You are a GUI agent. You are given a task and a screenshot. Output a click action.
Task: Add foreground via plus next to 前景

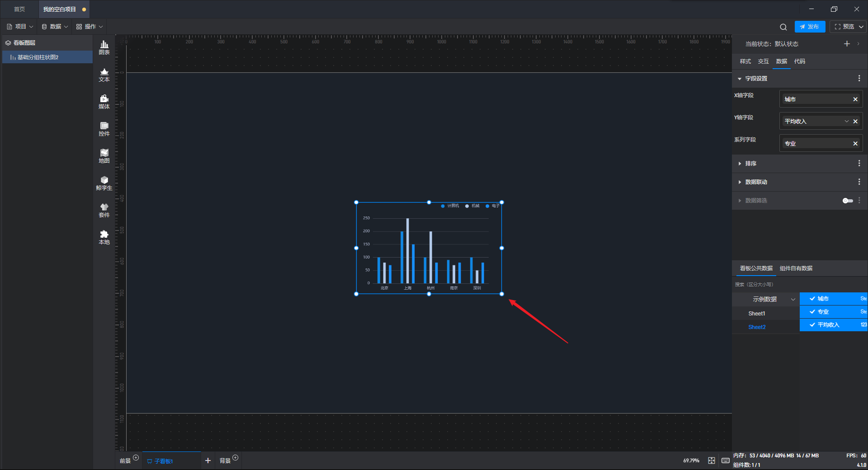[x=136, y=458]
